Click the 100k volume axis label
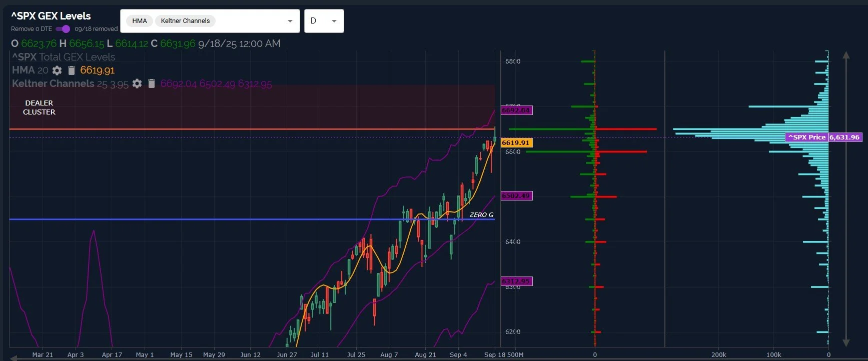Viewport: 868px width, 361px height. (x=773, y=354)
